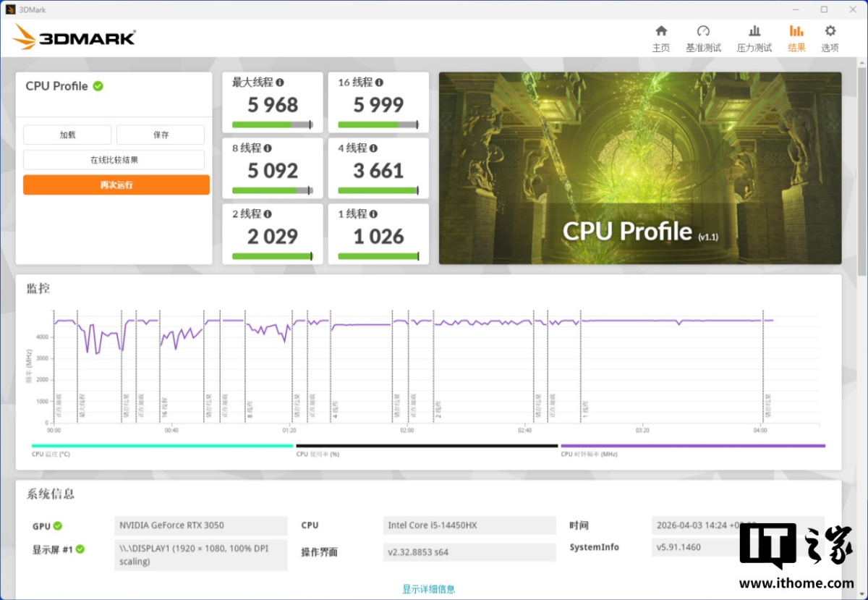Open the Benchmarks (基准测试) gauge icon
The image size is (868, 600).
(703, 31)
